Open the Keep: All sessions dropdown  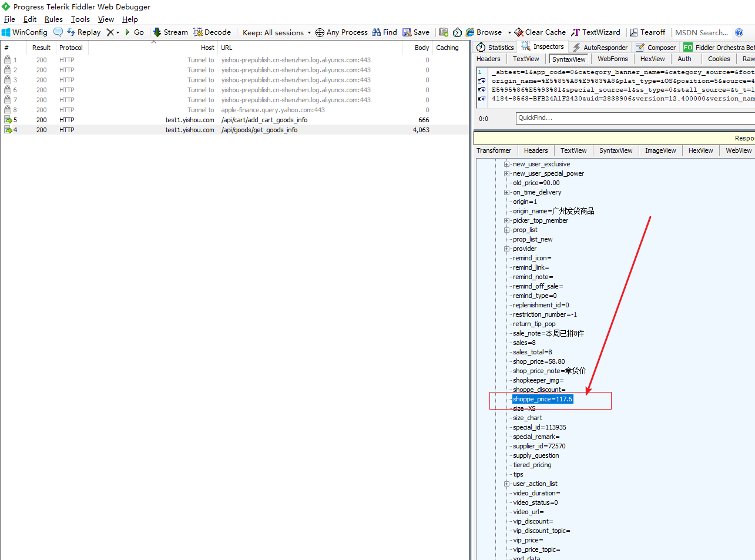[x=277, y=32]
